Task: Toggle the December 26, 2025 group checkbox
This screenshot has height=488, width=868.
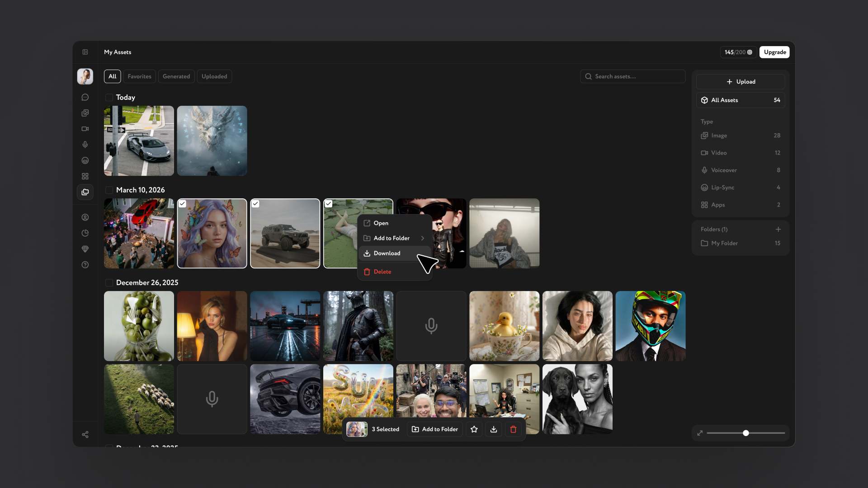Action: click(109, 283)
